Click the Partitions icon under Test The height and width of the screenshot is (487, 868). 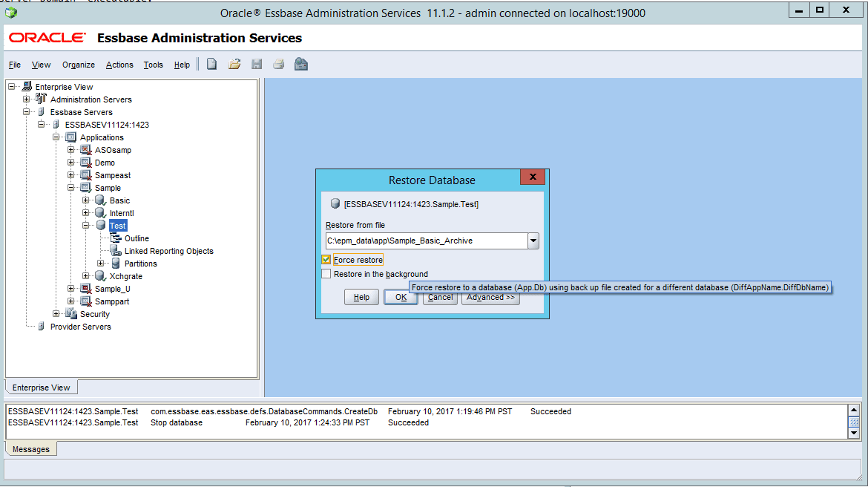117,263
